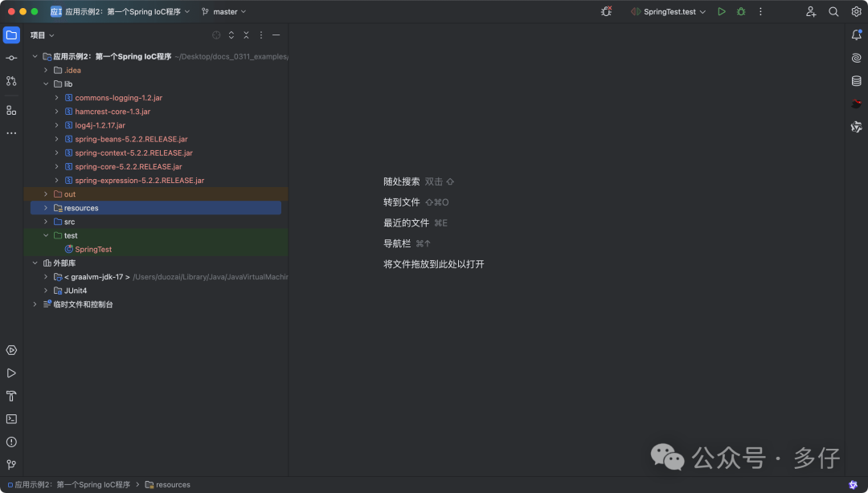
Task: Open the 项目 view mode dropdown
Action: point(42,35)
